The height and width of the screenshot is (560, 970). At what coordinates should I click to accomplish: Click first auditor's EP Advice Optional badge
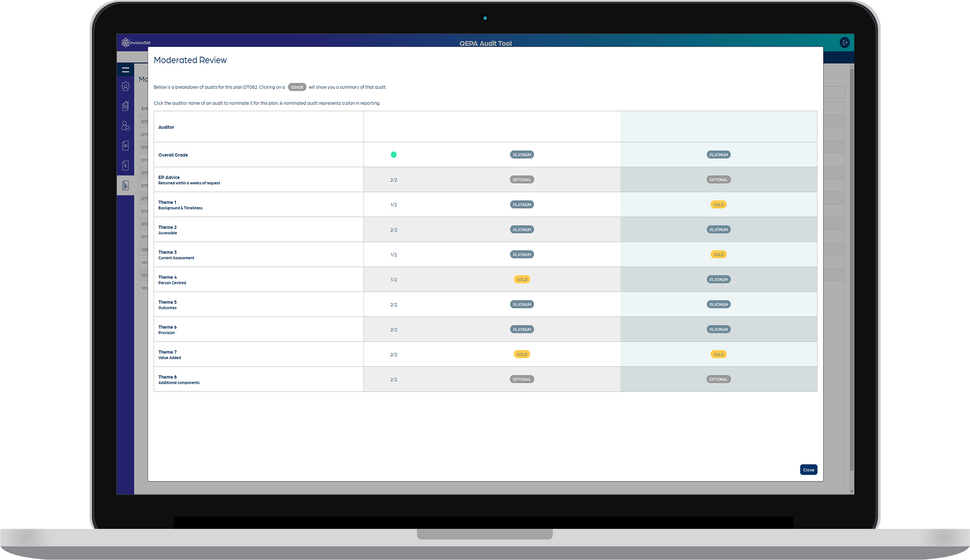(x=522, y=180)
